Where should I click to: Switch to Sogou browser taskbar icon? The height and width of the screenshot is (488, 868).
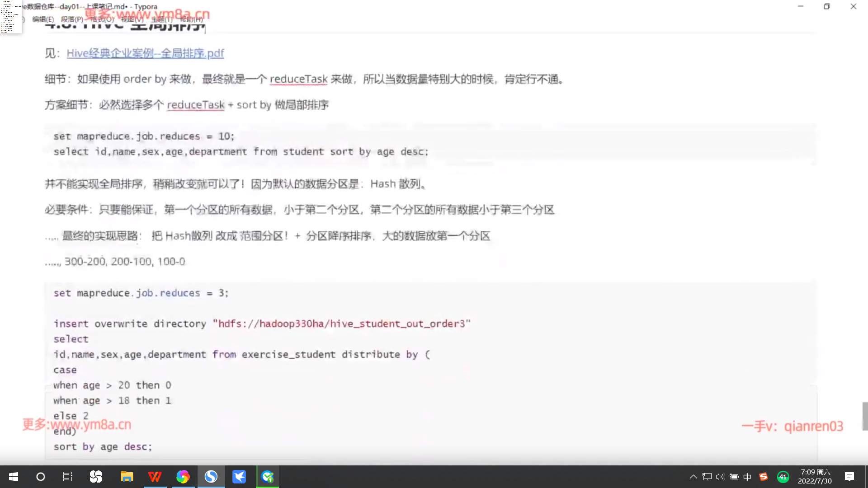coord(211,477)
